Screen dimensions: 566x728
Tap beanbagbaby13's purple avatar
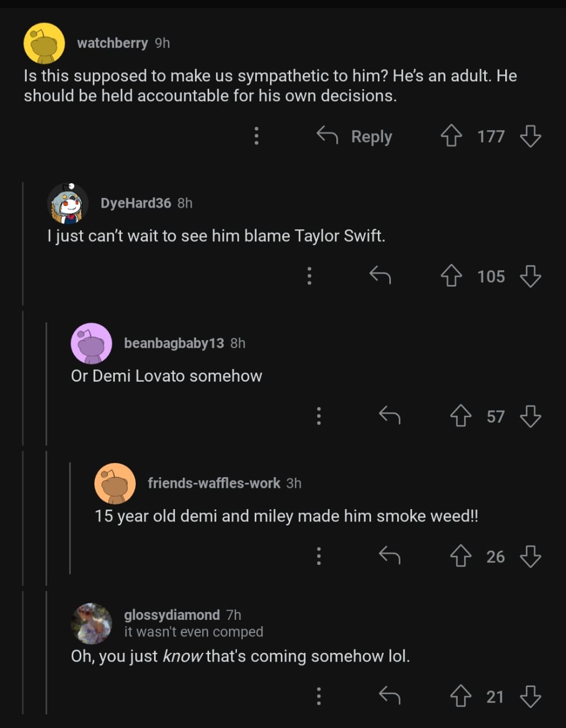91,343
